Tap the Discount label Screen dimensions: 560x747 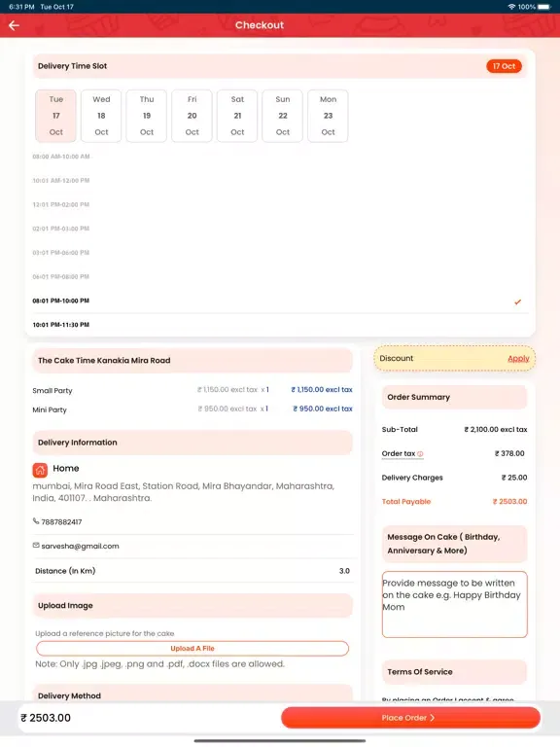click(397, 358)
